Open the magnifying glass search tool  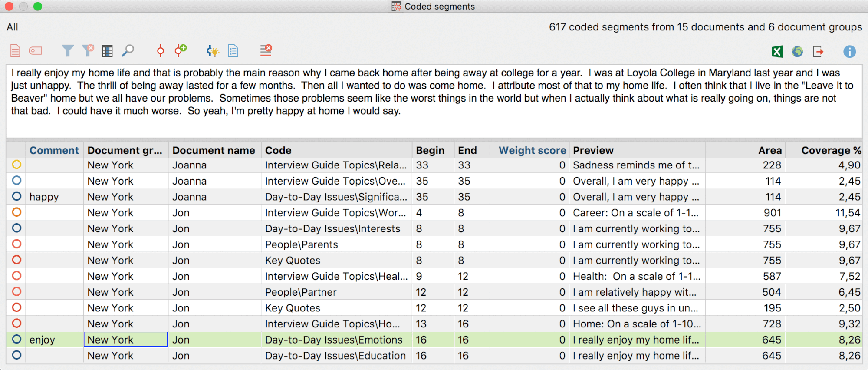[x=128, y=51]
